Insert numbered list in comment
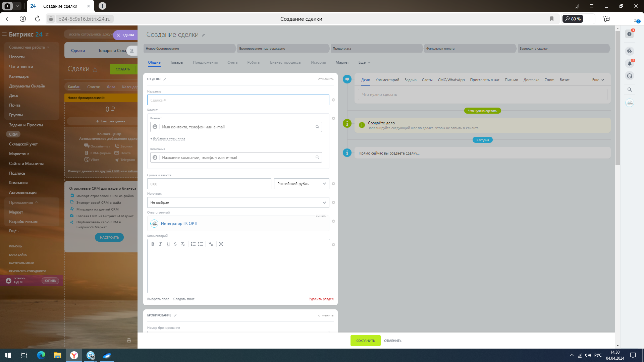 193,244
